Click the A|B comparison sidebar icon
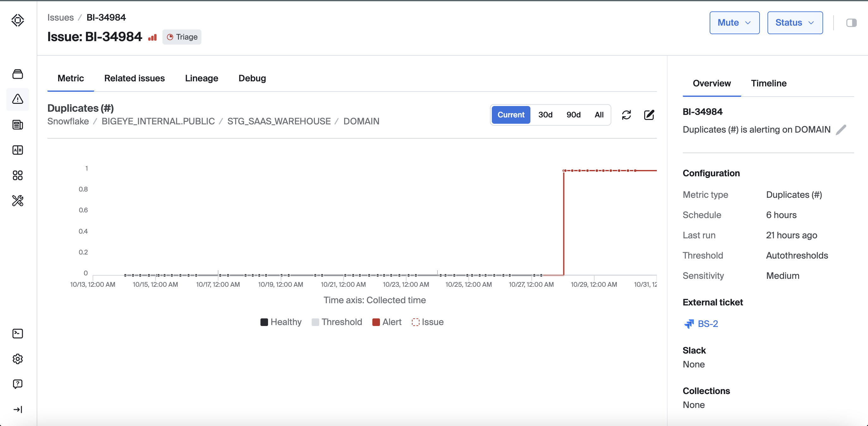Screen dimensions: 868x426 pos(17,150)
